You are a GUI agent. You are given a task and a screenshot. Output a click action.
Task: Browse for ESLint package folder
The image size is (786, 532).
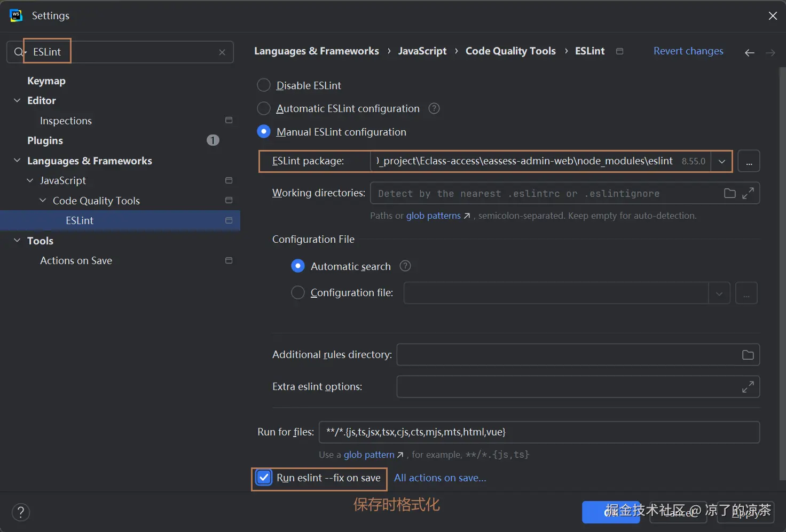point(749,161)
